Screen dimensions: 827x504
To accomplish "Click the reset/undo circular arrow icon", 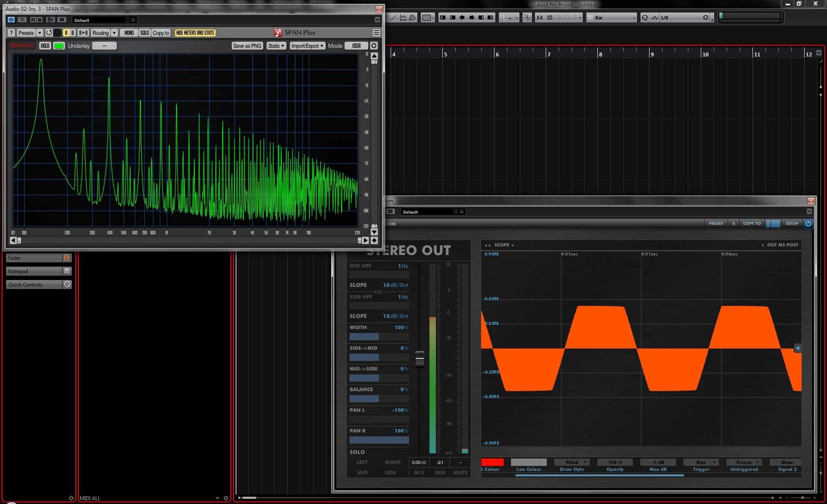I will [49, 33].
